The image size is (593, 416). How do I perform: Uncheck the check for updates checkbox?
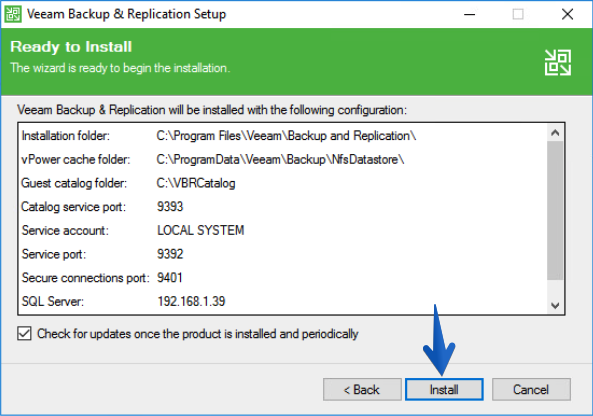(x=24, y=334)
